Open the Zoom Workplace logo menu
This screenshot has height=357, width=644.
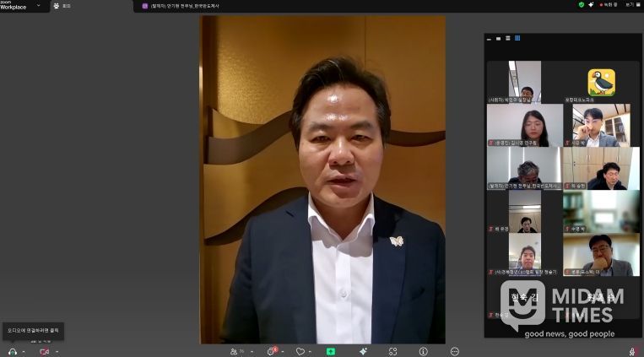pos(14,5)
